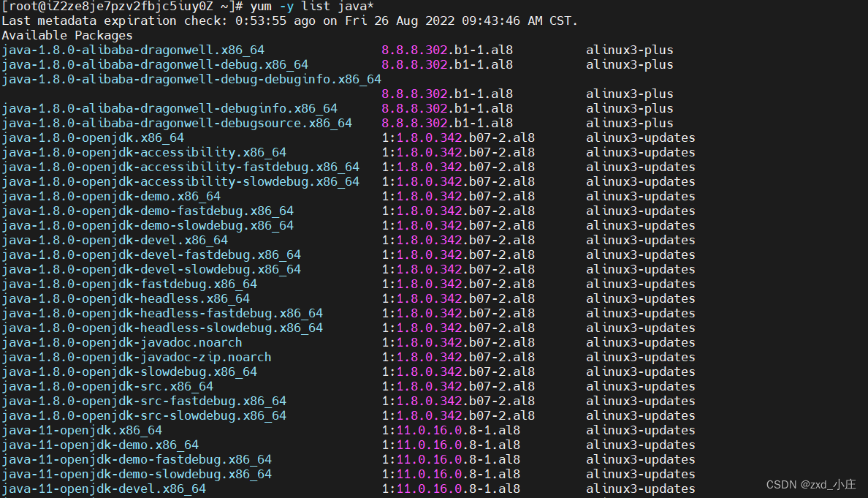Select package java-1.8.0-openjdk-devel-slowdebug.x86_64
The width and height of the screenshot is (868, 498).
(151, 269)
